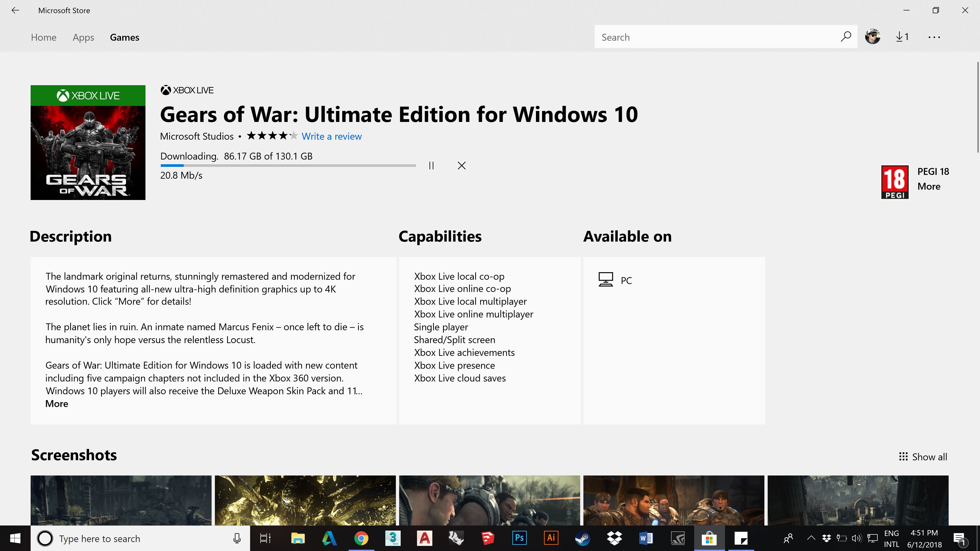
Task: Click 'Xbox Live online co-op' capability
Action: point(462,289)
